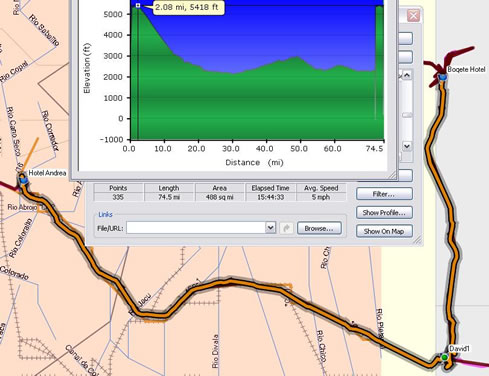Open the Filter... dialog
This screenshot has width=489, height=376.
(x=384, y=194)
